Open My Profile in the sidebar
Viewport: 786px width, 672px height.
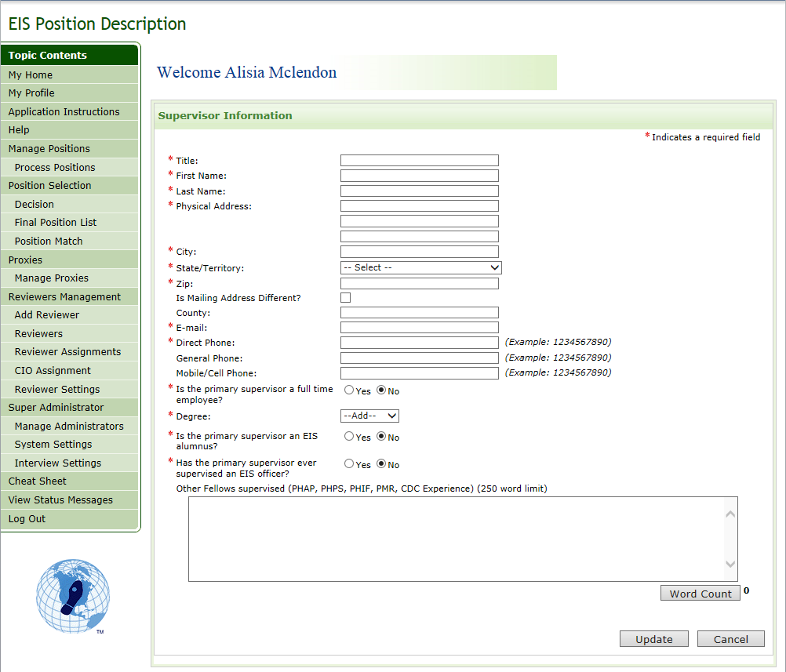pyautogui.click(x=31, y=93)
